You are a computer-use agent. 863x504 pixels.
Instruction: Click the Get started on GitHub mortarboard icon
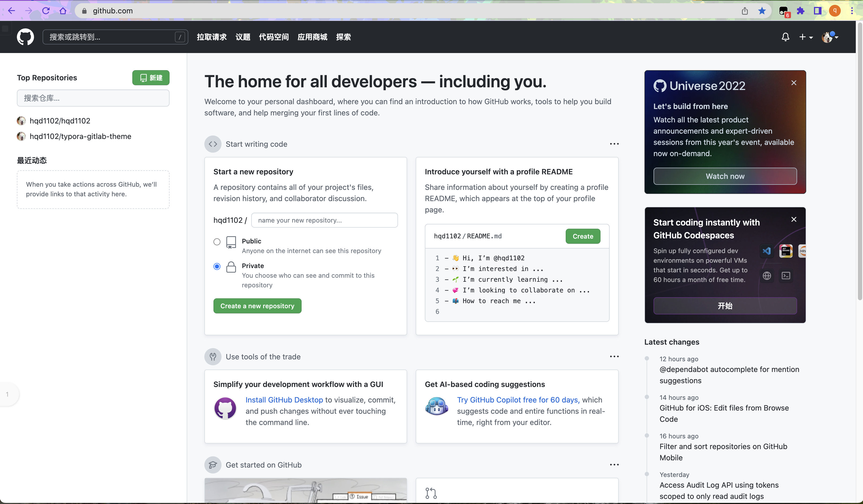click(x=212, y=464)
